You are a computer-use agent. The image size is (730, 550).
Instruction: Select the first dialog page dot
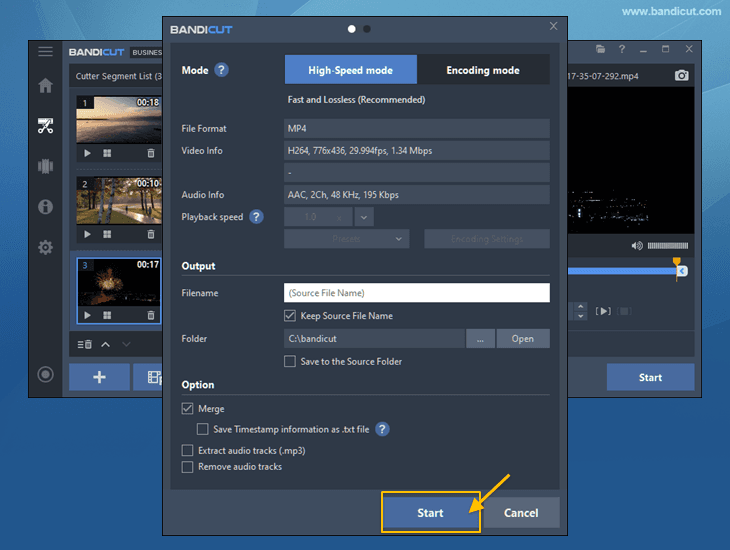click(351, 29)
